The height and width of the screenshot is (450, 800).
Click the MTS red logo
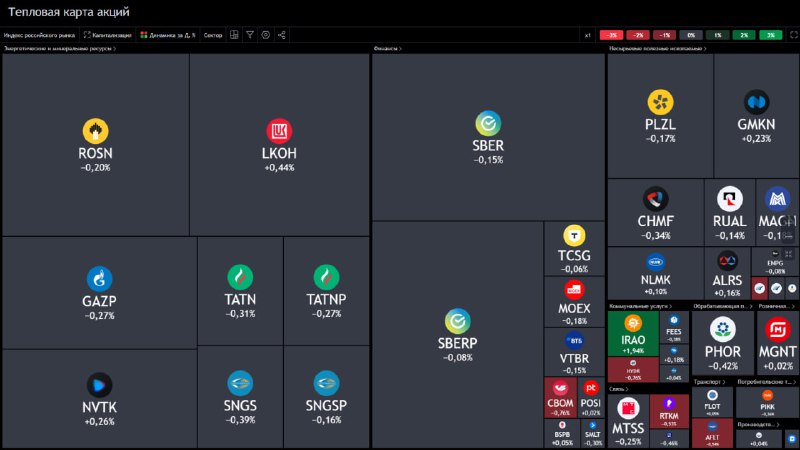(628, 409)
